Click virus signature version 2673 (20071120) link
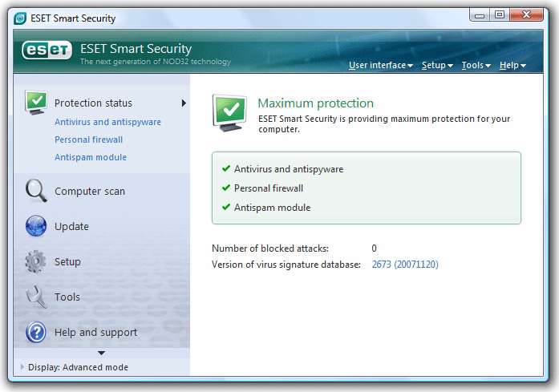 click(405, 264)
